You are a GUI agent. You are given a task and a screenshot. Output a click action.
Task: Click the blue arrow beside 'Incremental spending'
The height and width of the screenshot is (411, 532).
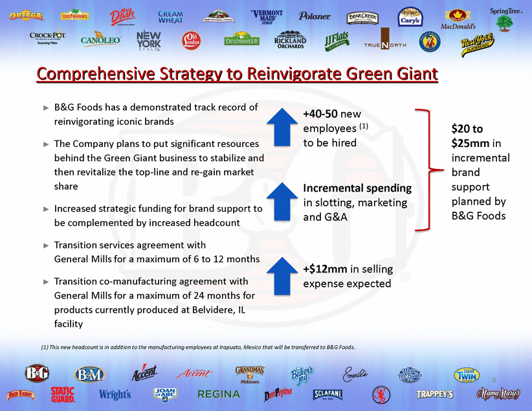click(x=282, y=201)
